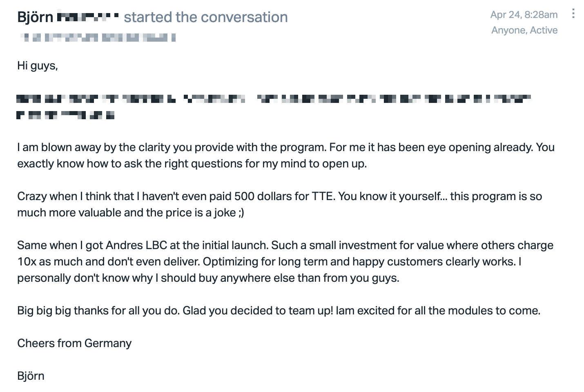Viewport: 584px width, 392px height.
Task: Select the 'started the conversation' header text
Action: coord(206,17)
